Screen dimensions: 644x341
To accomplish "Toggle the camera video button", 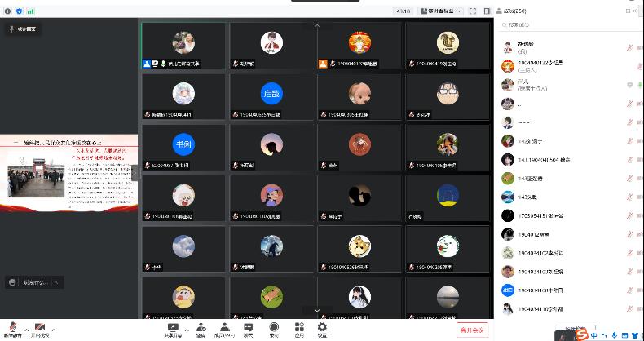I will coord(40,329).
